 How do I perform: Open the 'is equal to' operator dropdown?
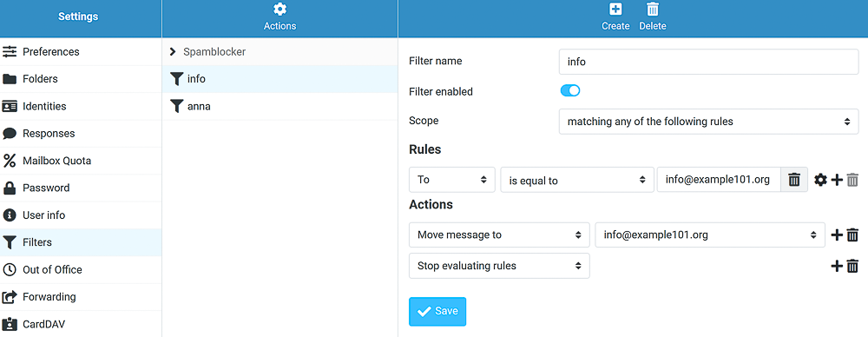(577, 180)
